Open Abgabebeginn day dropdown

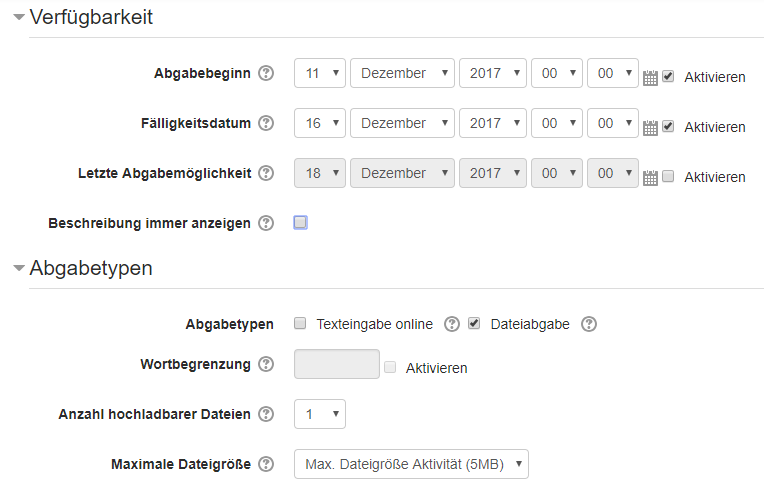pyautogui.click(x=319, y=73)
